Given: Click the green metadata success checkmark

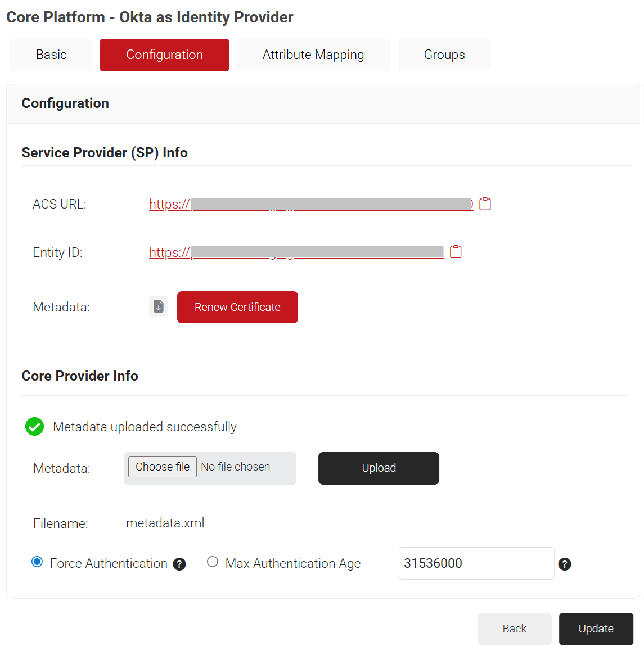Looking at the screenshot, I should point(35,427).
